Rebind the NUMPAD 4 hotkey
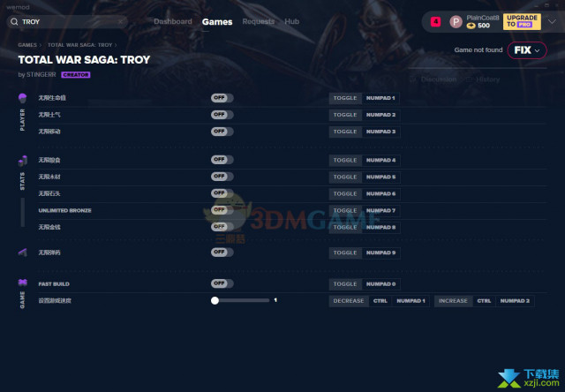The image size is (565, 392). click(380, 161)
